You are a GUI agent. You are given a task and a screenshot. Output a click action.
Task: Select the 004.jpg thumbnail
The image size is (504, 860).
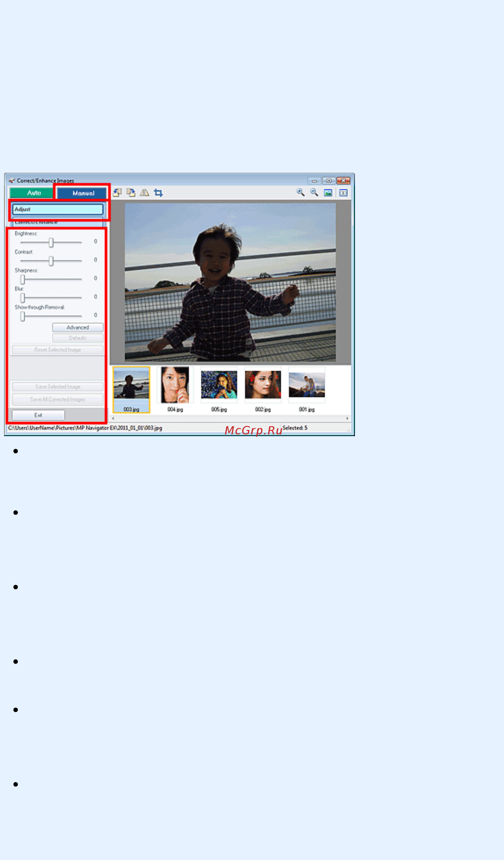click(x=175, y=389)
